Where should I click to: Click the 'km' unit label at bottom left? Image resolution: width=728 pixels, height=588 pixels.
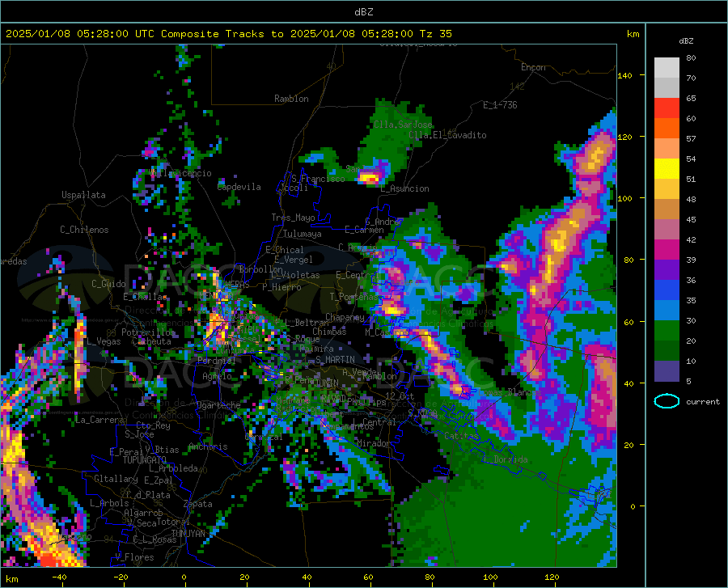point(11,579)
